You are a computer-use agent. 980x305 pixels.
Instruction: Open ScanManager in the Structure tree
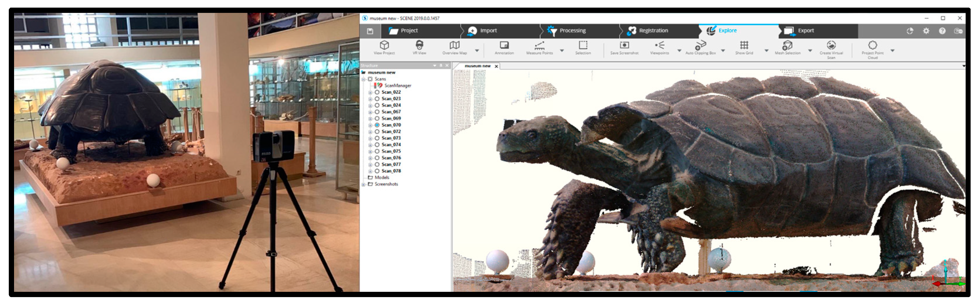click(x=397, y=86)
